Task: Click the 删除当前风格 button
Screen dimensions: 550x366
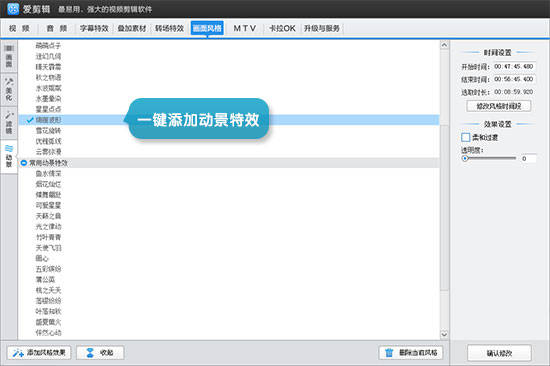Action: coord(411,353)
